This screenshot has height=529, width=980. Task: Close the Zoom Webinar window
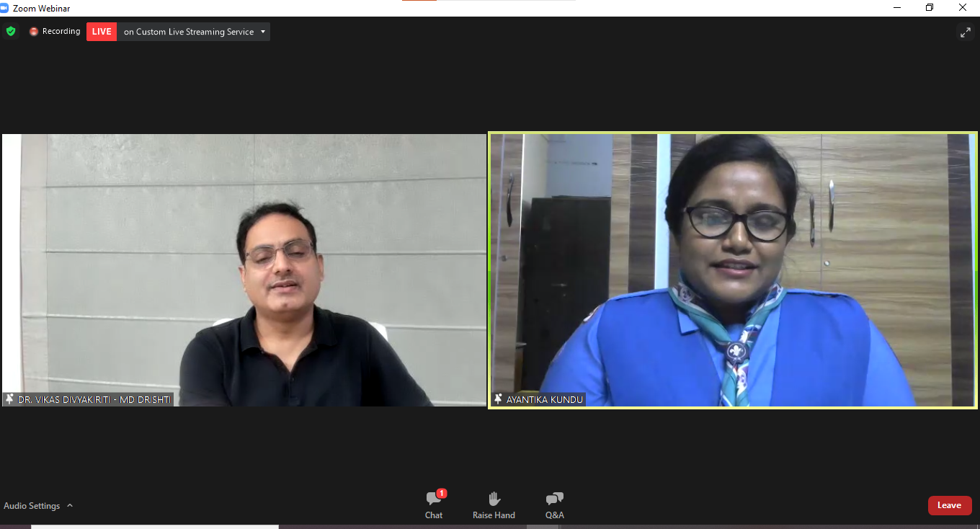pos(963,8)
